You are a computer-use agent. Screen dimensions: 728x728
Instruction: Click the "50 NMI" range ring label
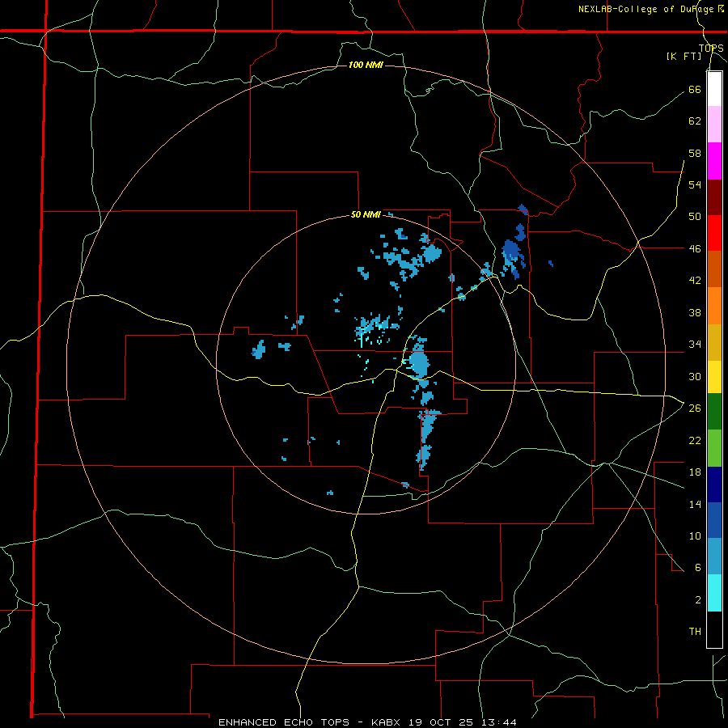coord(366,214)
